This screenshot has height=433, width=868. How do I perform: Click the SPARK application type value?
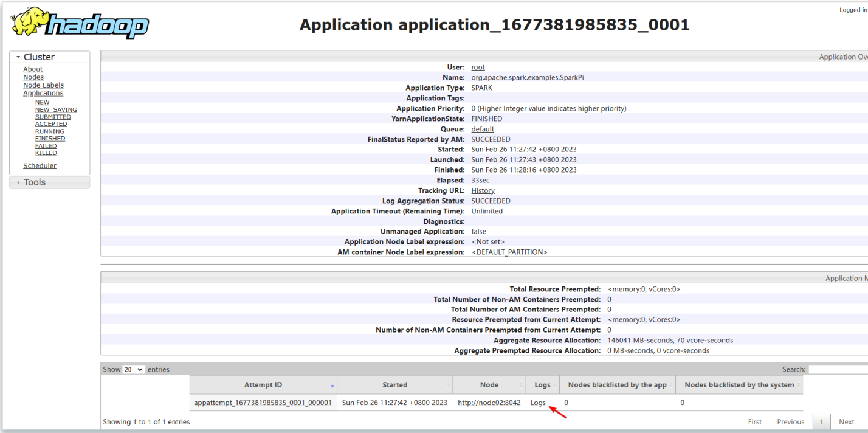pyautogui.click(x=482, y=88)
